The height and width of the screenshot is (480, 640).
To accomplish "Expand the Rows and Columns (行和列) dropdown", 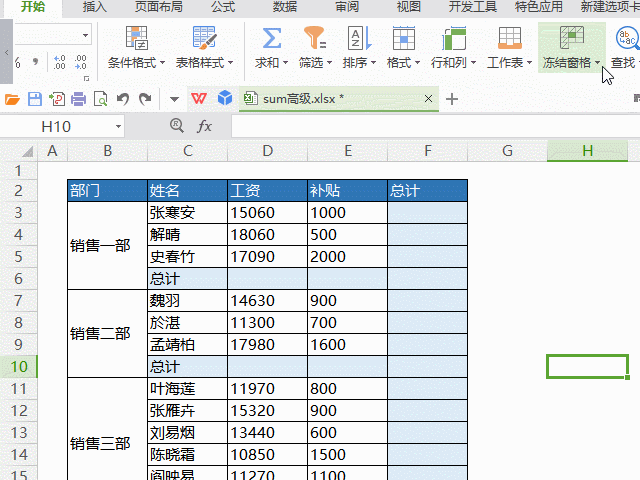I will pyautogui.click(x=472, y=63).
